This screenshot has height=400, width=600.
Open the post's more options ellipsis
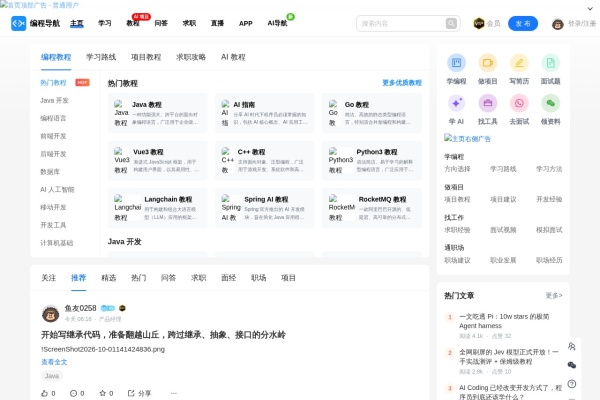pos(174,393)
